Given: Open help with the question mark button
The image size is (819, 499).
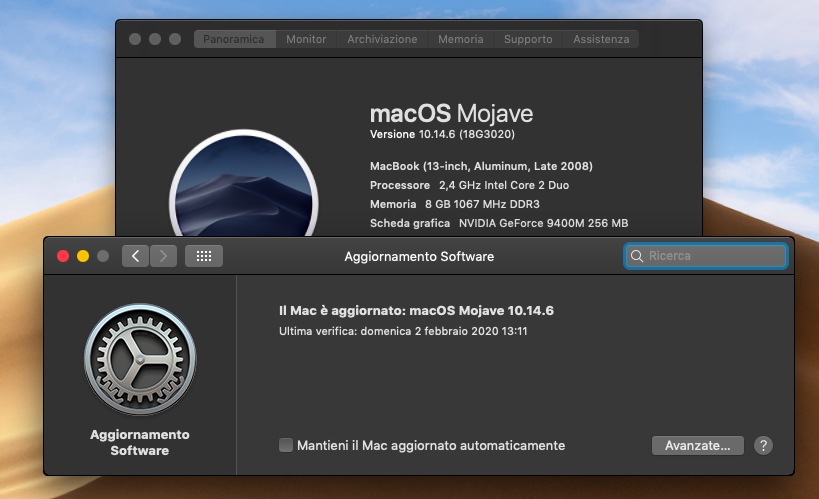Looking at the screenshot, I should [763, 446].
